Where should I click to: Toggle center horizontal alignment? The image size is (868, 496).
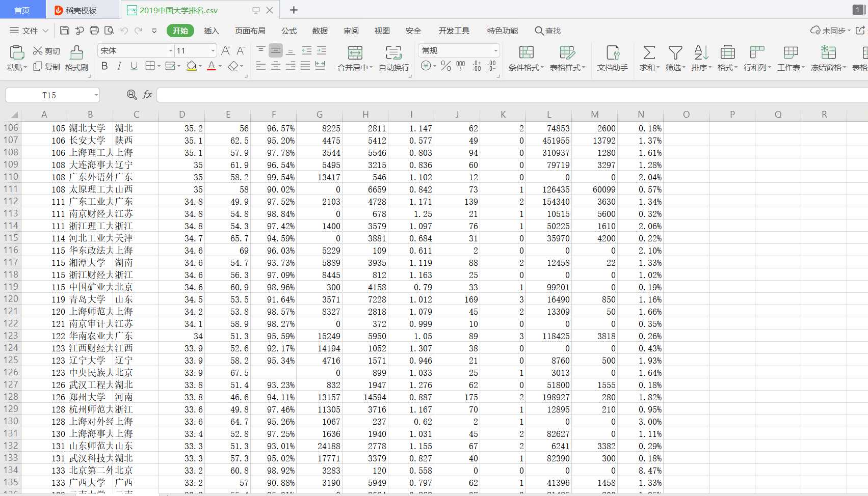click(x=276, y=66)
